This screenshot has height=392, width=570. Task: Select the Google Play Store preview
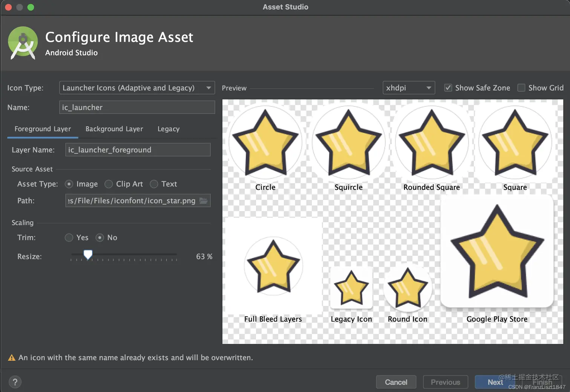click(x=497, y=251)
